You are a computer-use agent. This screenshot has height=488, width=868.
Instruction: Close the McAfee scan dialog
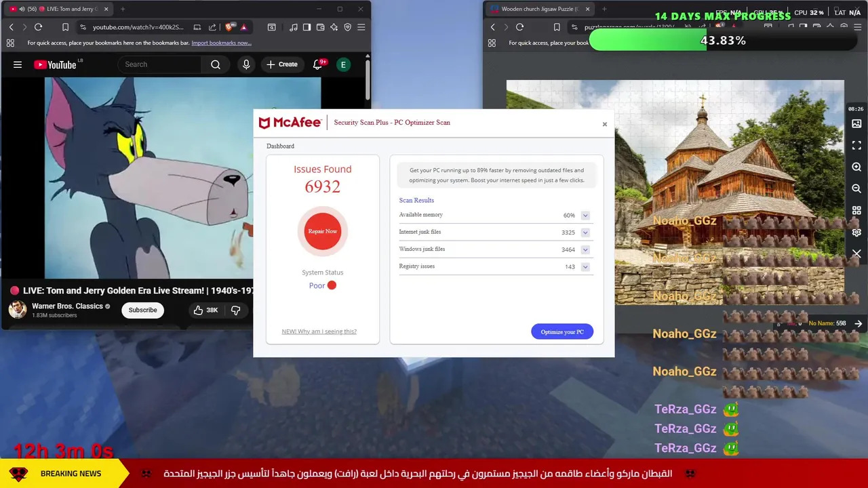point(605,124)
